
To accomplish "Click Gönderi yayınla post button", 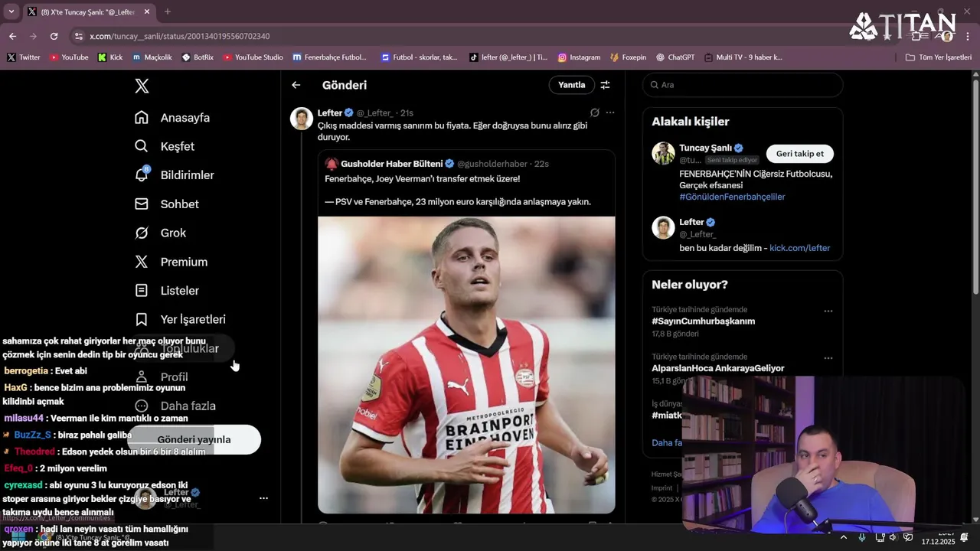I will click(194, 440).
